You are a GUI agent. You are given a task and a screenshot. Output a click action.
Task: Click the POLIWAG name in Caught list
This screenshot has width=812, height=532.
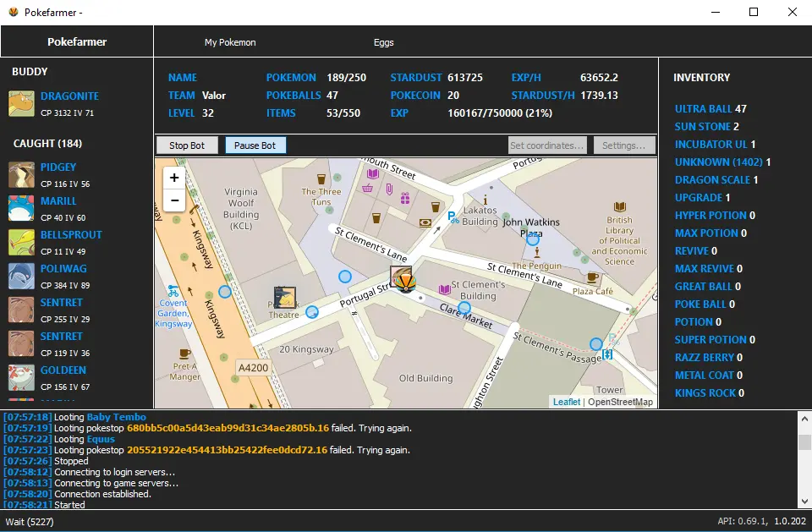pyautogui.click(x=63, y=269)
